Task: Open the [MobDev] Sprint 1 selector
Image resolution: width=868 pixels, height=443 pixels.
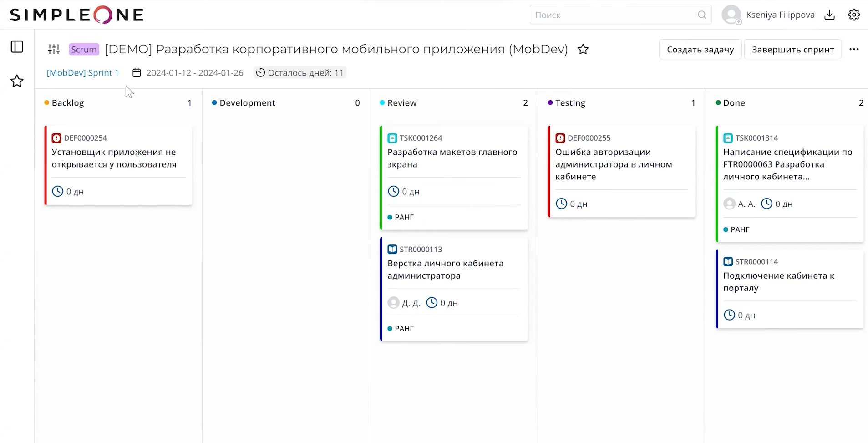Action: coord(82,72)
